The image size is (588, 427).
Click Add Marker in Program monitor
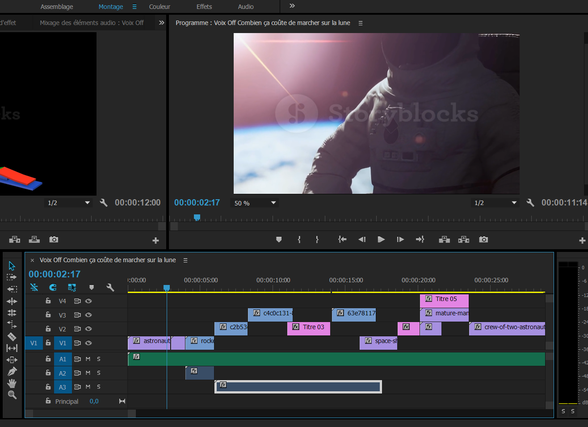pos(279,240)
